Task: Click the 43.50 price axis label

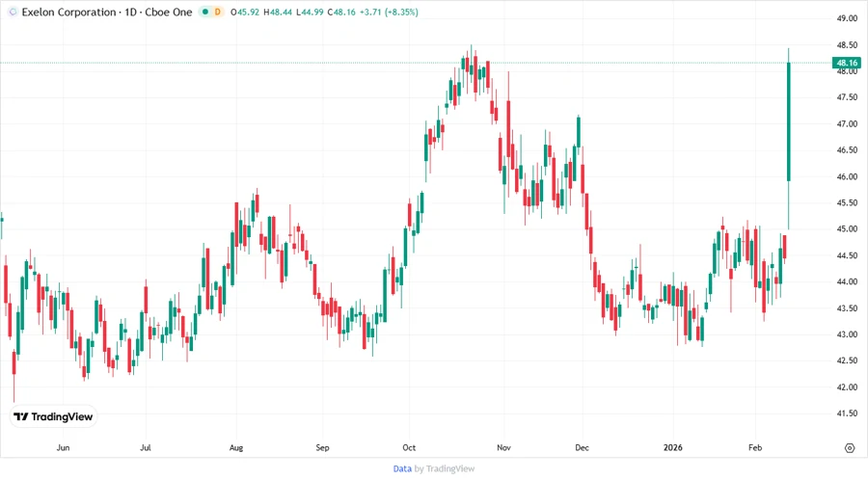Action: tap(847, 308)
